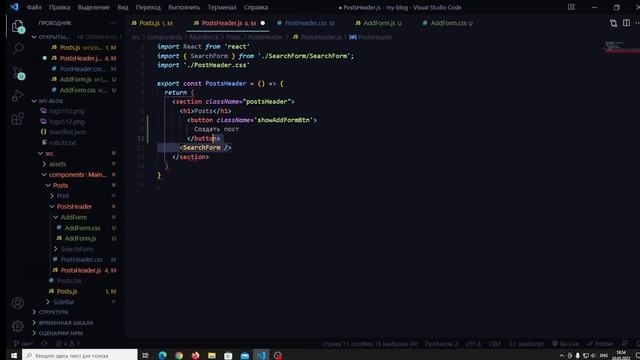This screenshot has width=640, height=360.
Task: Open the Accounts menu icon
Action: (18, 303)
